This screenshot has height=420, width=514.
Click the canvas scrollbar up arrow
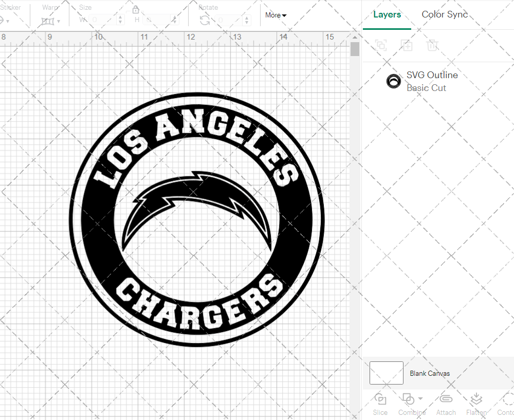pyautogui.click(x=355, y=37)
